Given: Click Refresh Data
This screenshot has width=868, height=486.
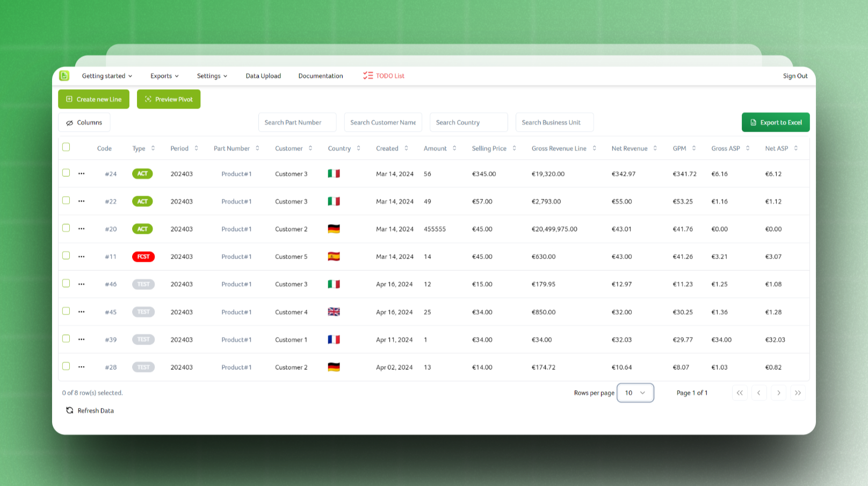Looking at the screenshot, I should pyautogui.click(x=90, y=411).
